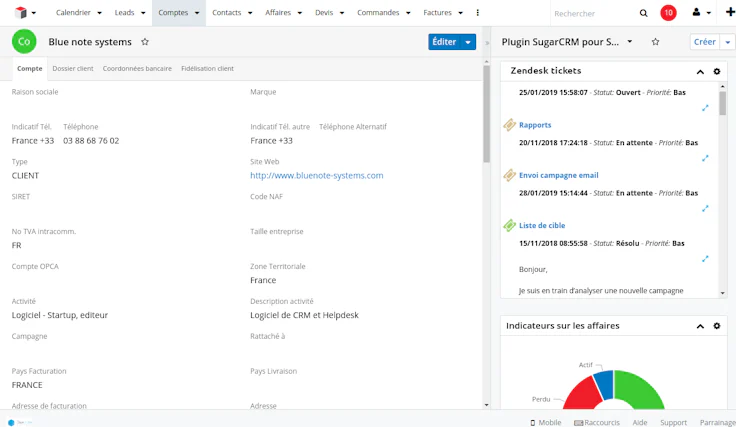Open the Affaires dropdown arrow
The width and height of the screenshot is (736, 427).
[299, 13]
